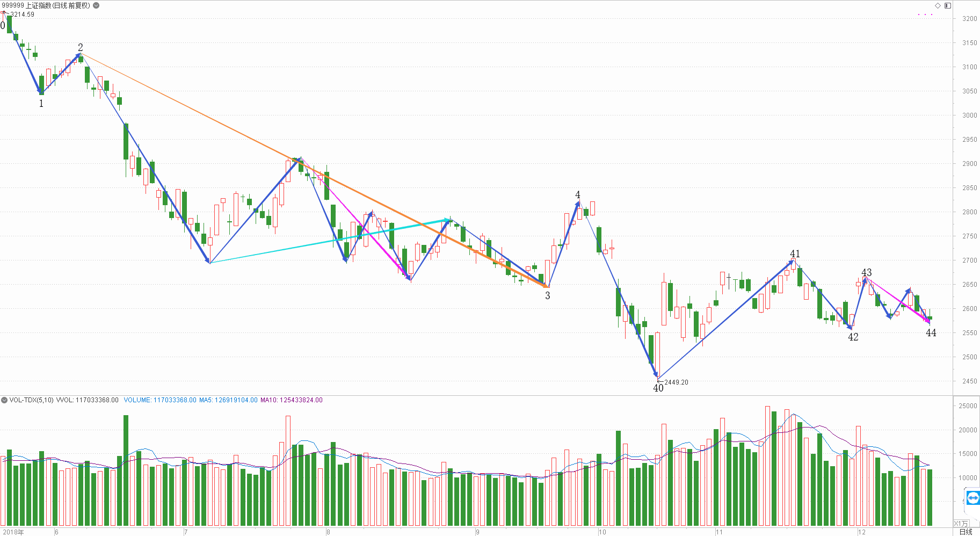980x536 pixels.
Task: Click the 3214.59 high price marker
Action: (22, 15)
